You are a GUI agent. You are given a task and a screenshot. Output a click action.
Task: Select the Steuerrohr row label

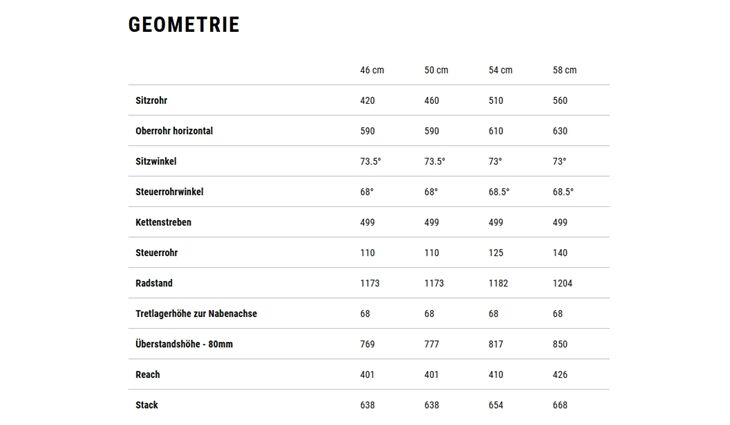[x=157, y=253]
